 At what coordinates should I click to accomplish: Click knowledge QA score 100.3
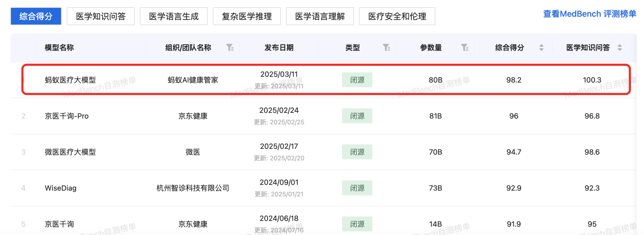tap(592, 80)
